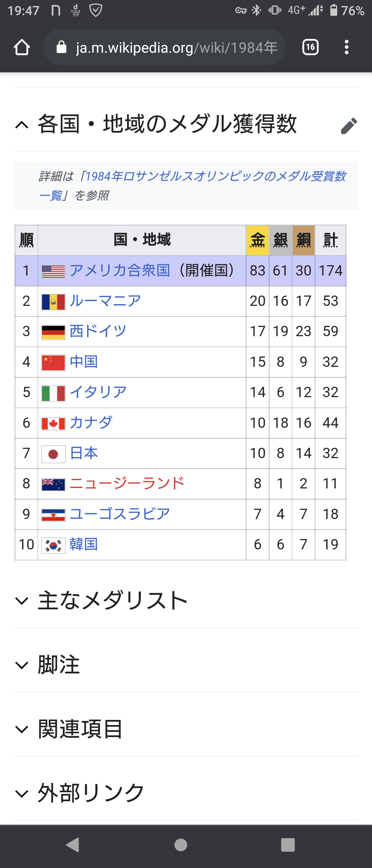Open the browser three-dot menu
372x868 pixels.
[347, 47]
